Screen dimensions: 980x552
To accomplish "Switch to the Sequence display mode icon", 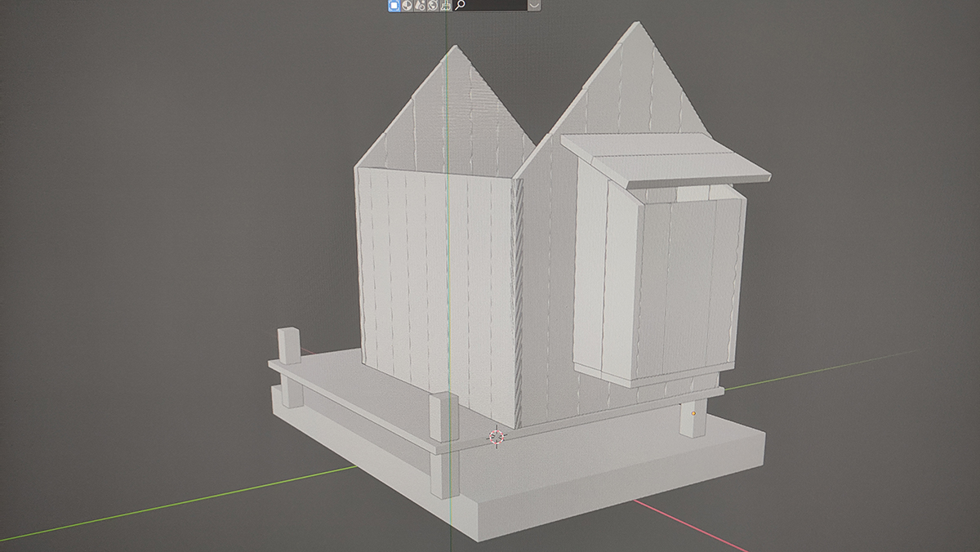I will [406, 5].
